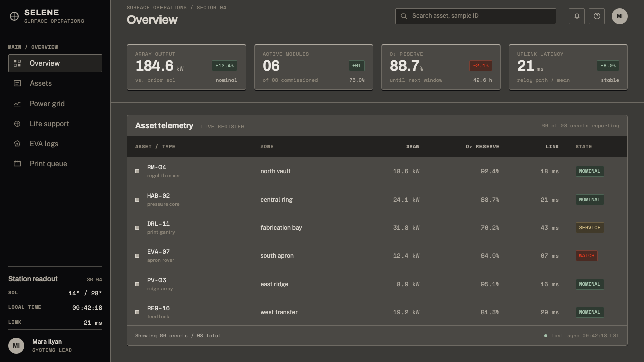Click the EVA logs sidebar icon
644x362 pixels.
coord(17,144)
